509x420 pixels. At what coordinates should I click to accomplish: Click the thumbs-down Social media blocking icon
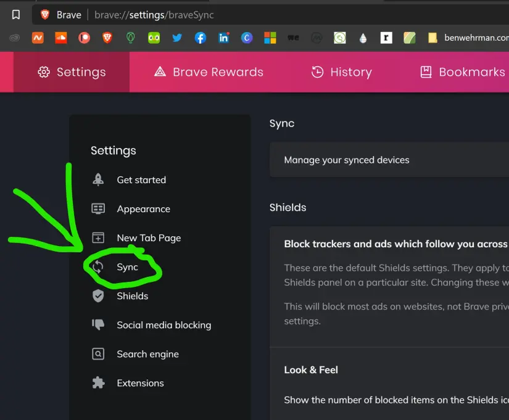[x=98, y=324]
